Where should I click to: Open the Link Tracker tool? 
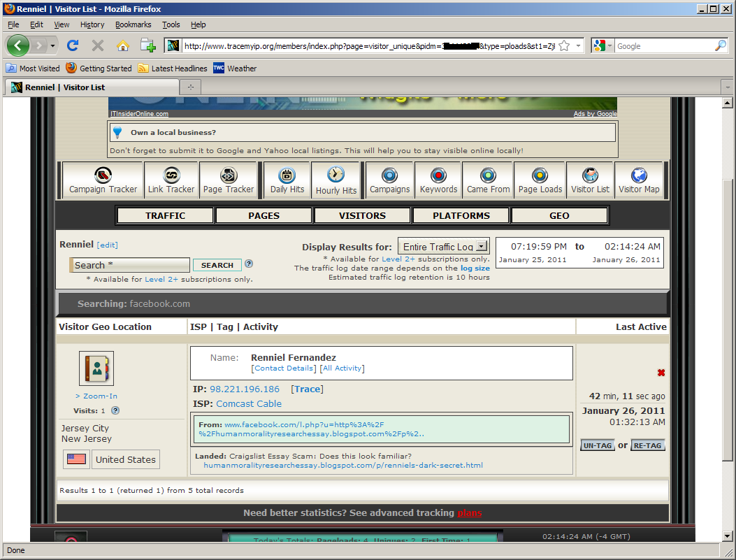[171, 180]
